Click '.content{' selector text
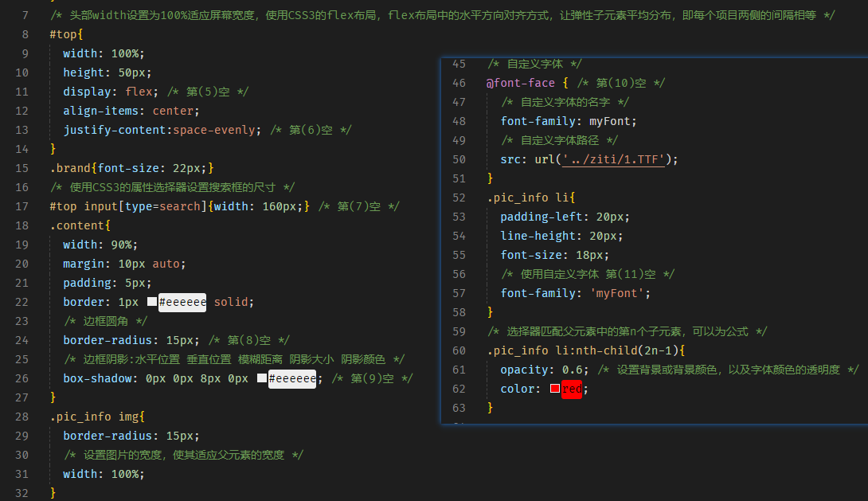The image size is (868, 501). click(80, 225)
